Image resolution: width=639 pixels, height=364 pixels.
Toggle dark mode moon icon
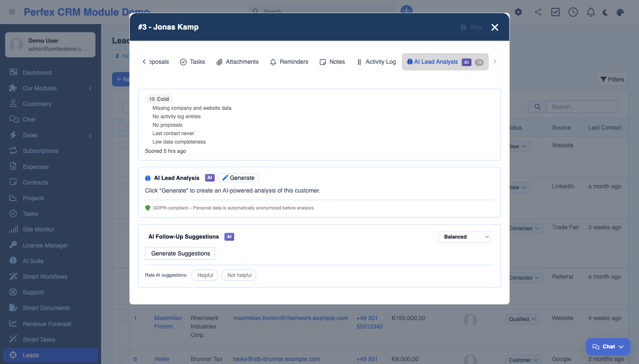[x=605, y=12]
